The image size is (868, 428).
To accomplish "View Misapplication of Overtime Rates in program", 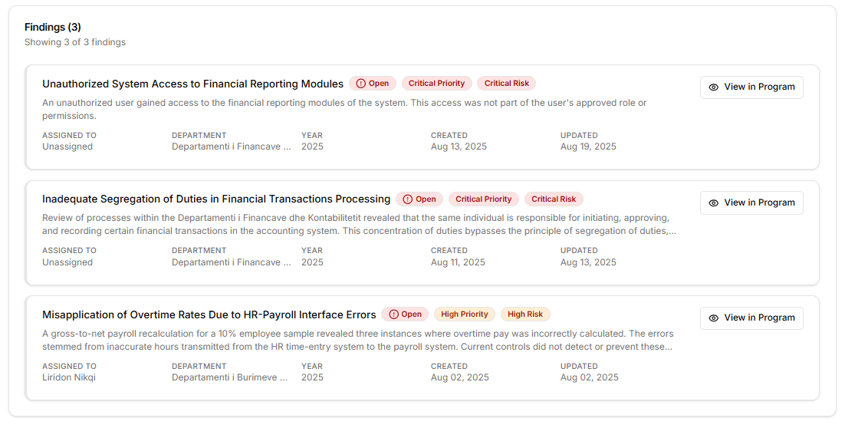I will [751, 318].
